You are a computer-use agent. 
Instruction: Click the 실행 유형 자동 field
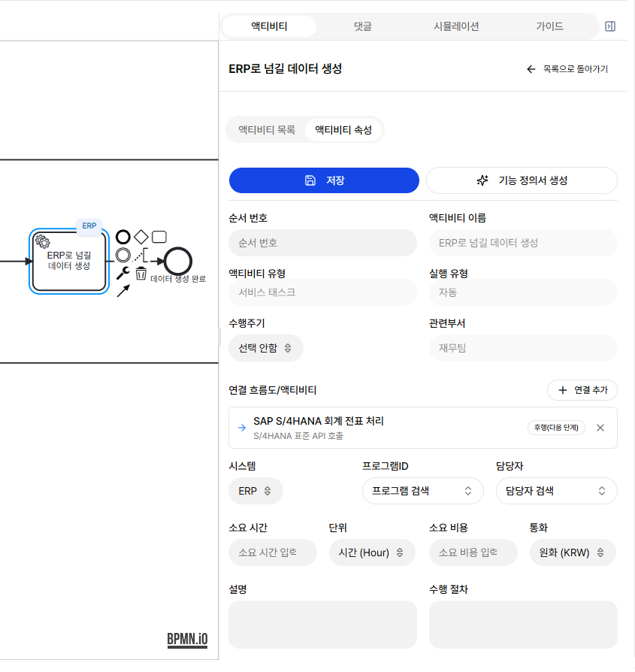pyautogui.click(x=523, y=292)
